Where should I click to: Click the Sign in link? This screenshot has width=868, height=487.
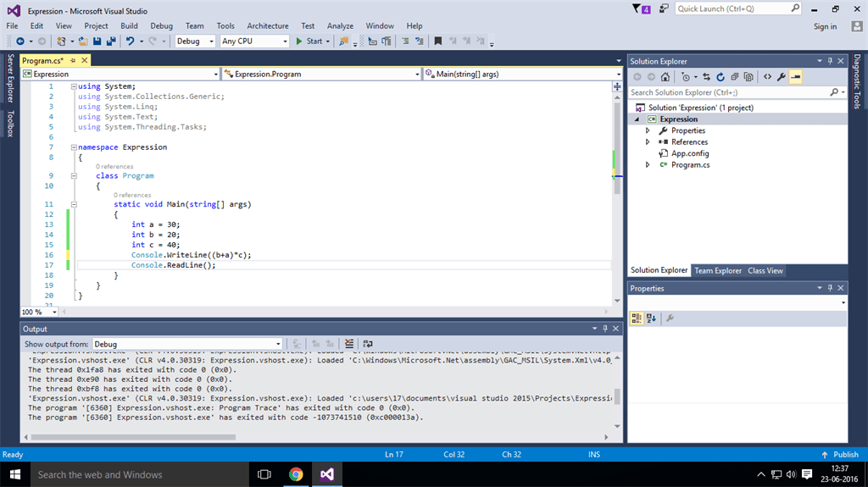(825, 26)
